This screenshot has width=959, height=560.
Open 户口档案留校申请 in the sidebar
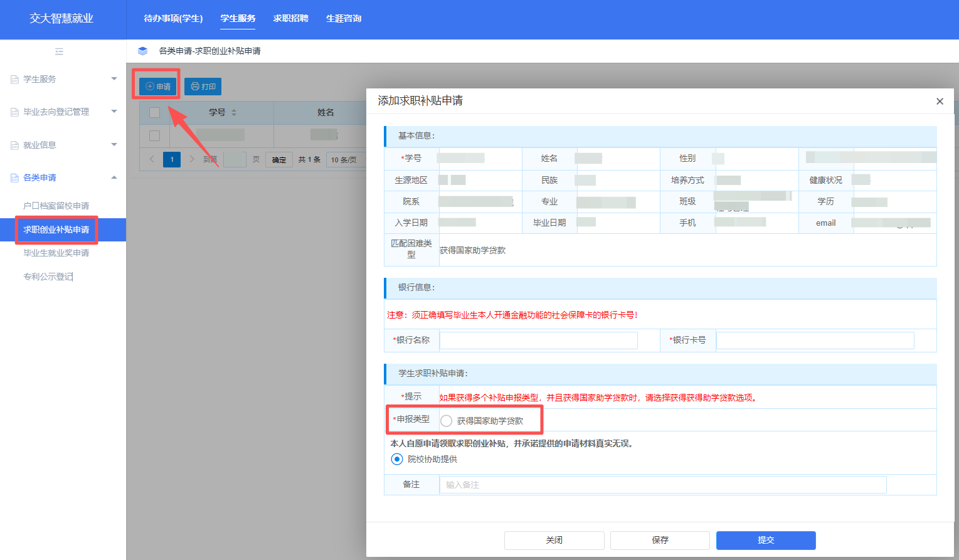point(56,206)
